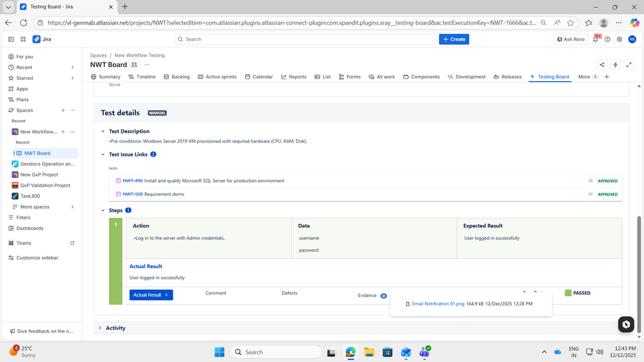The height and width of the screenshot is (362, 644).
Task: Open linked issue NWT-490
Action: [133, 180]
